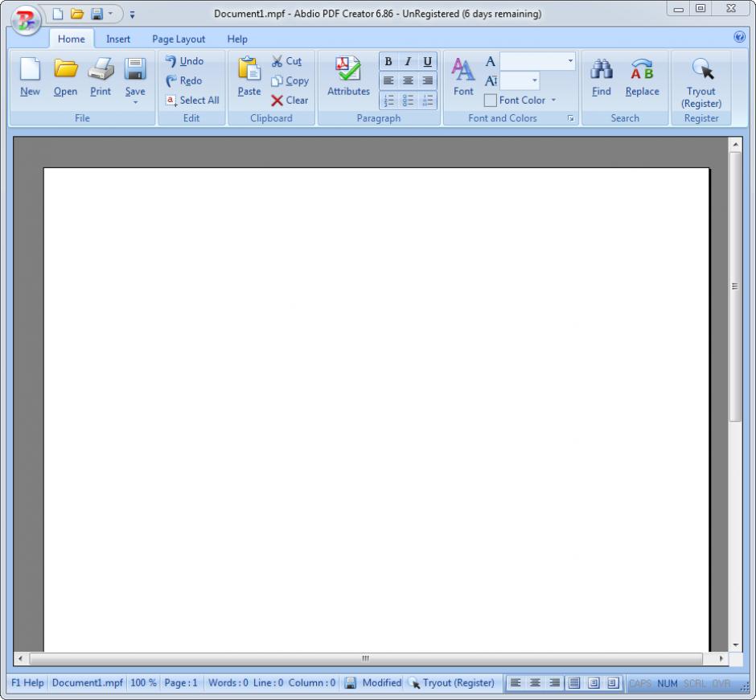The height and width of the screenshot is (700, 756).
Task: Click Cut in the Clipboard group
Action: point(286,61)
